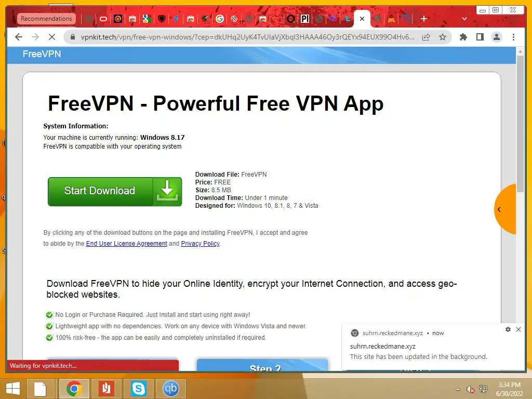Open Skype from the taskbar
Screen dimensions: 532x399
click(138, 389)
